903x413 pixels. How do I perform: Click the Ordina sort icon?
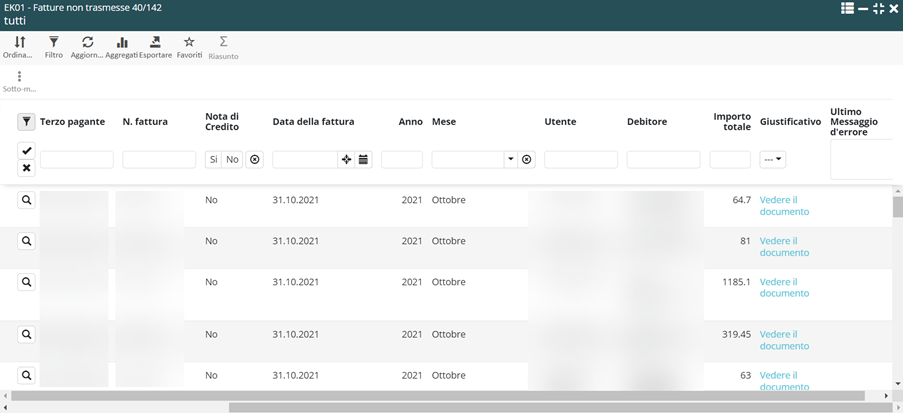tap(19, 43)
